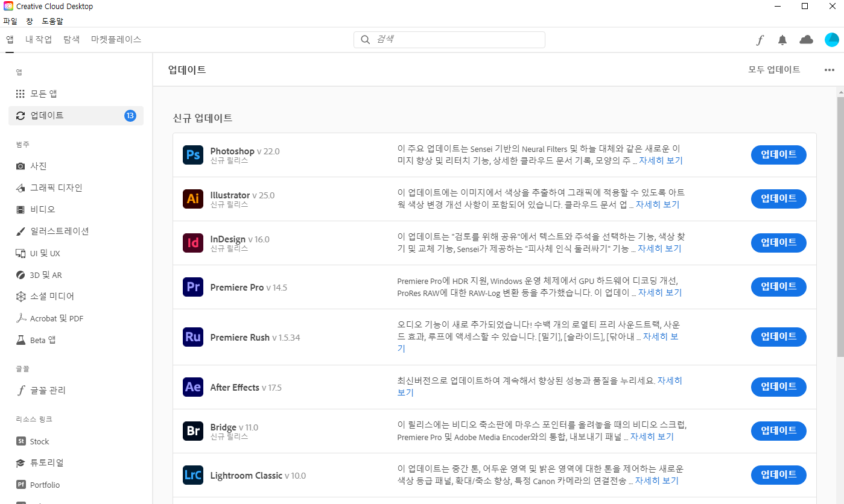Open 글꼴 관리 in the sidebar

(76, 390)
